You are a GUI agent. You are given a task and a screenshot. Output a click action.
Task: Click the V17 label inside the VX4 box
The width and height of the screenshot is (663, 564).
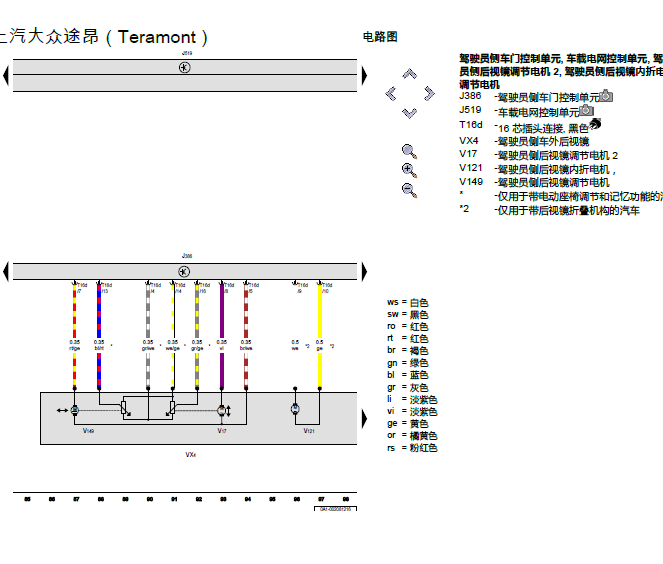pyautogui.click(x=222, y=431)
